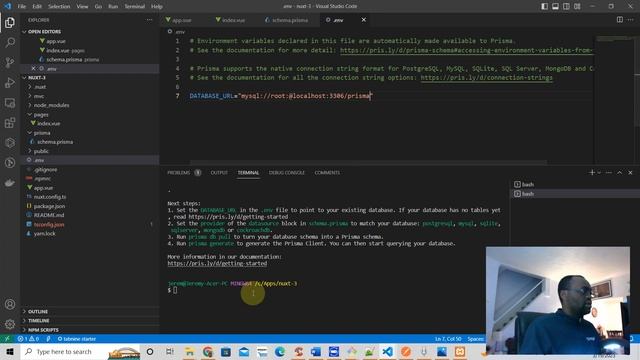The width and height of the screenshot is (640, 360).
Task: Open package.json in the file tree
Action: point(49,206)
